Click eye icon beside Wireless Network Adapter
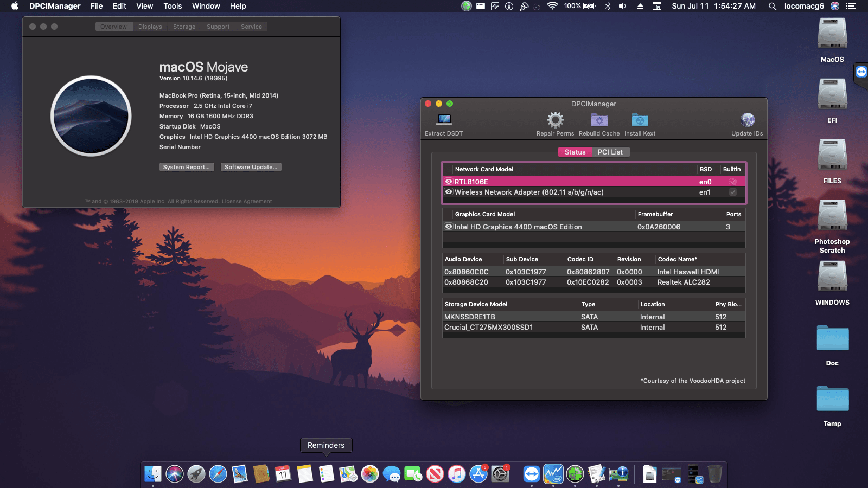Screen dimensions: 868x488 click(x=449, y=192)
